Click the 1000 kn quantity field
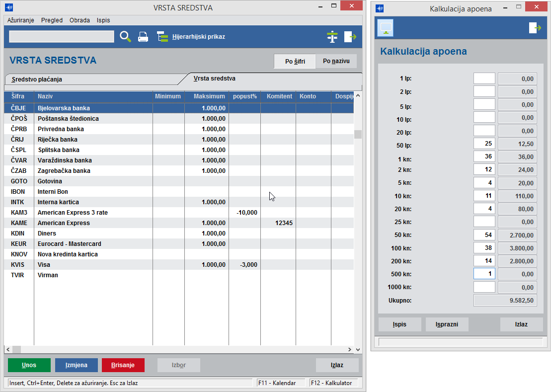The width and height of the screenshot is (551, 392). tap(484, 287)
